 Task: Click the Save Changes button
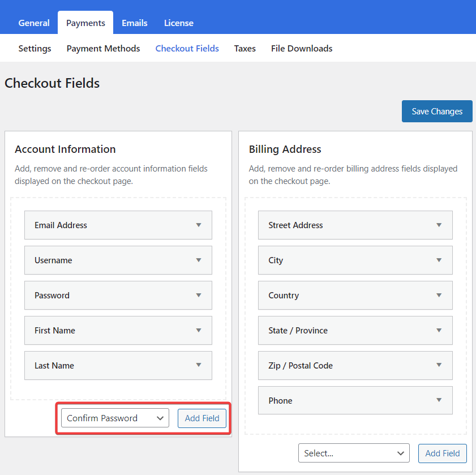437,111
